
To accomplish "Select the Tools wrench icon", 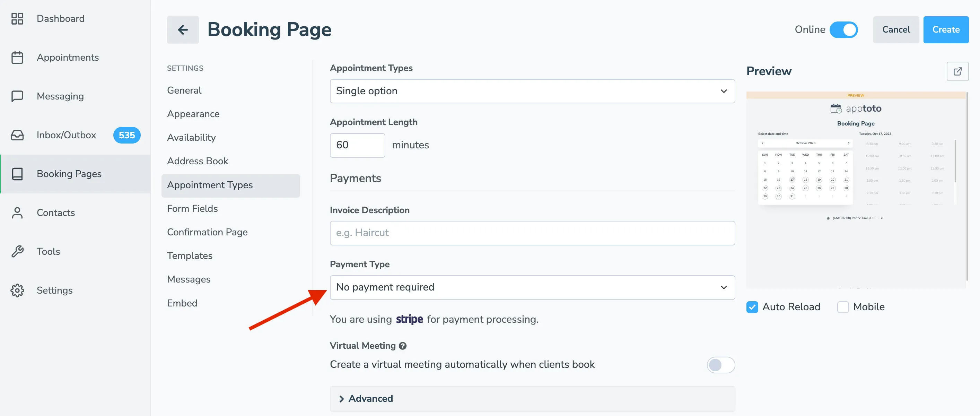I will point(17,251).
